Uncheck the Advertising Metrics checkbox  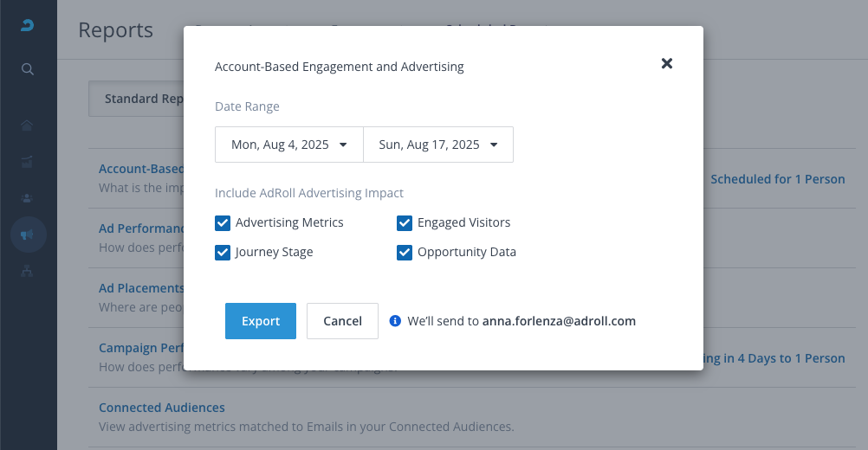point(223,223)
